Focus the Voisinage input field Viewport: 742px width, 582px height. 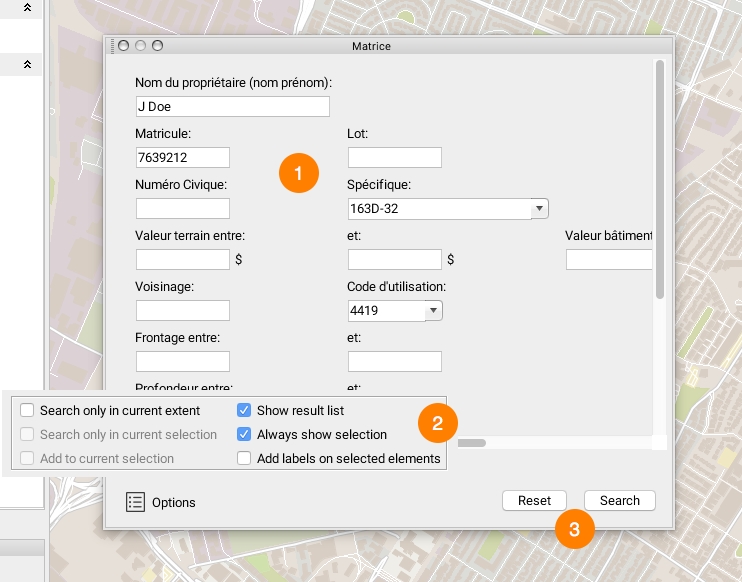pyautogui.click(x=182, y=311)
